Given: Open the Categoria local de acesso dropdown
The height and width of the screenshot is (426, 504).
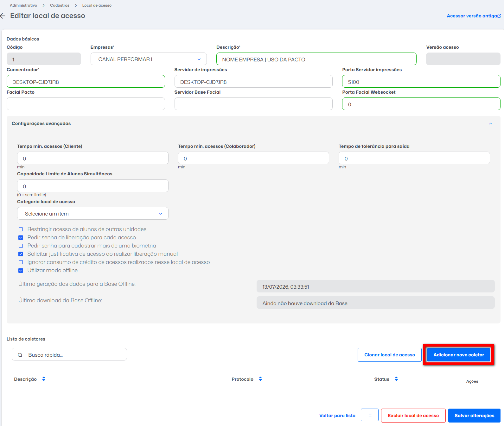Looking at the screenshot, I should [93, 214].
